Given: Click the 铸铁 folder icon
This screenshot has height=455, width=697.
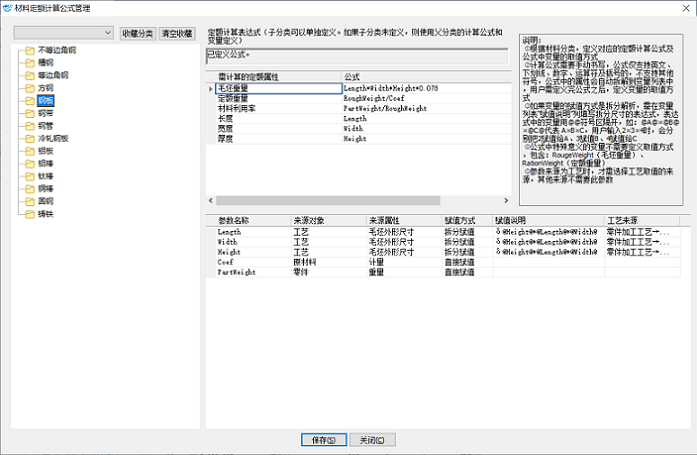Looking at the screenshot, I should tap(28, 213).
